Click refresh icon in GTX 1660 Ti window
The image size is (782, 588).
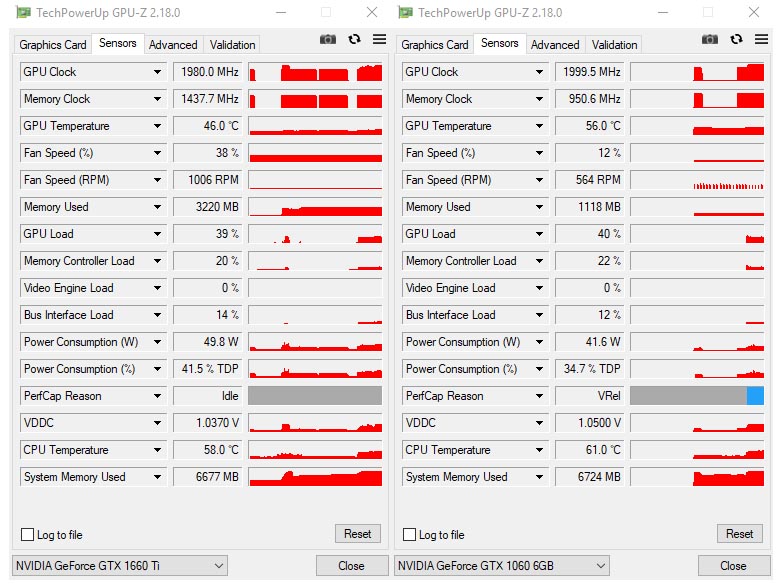[x=354, y=39]
